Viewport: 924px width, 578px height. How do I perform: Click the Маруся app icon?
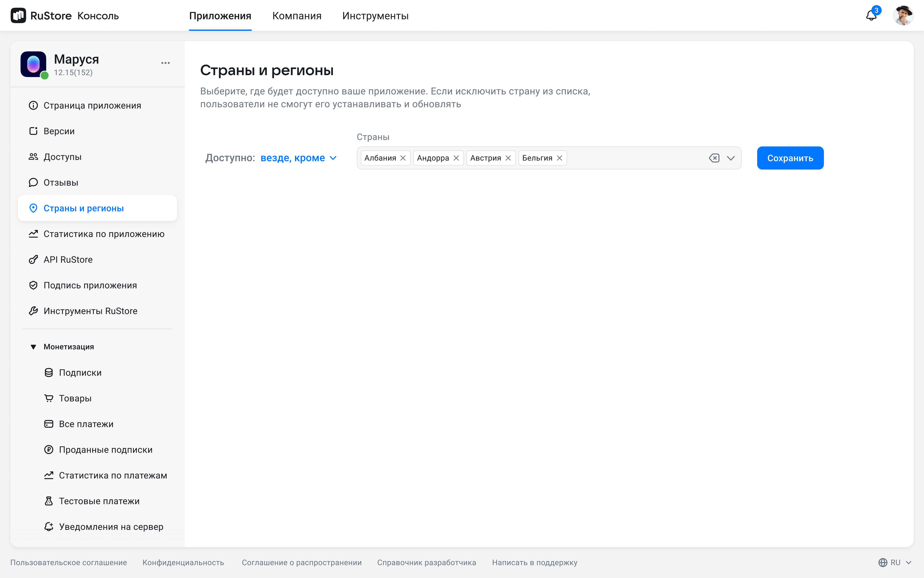[33, 64]
